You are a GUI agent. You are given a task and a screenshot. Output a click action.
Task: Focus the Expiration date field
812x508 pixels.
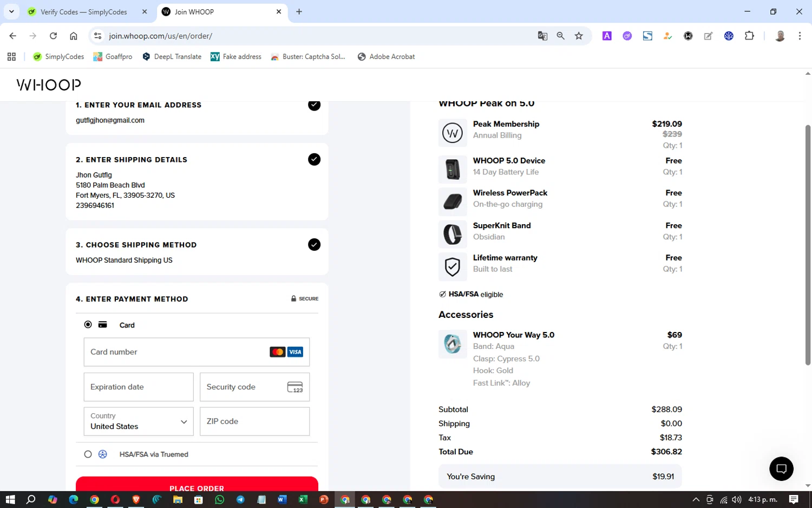tap(139, 387)
